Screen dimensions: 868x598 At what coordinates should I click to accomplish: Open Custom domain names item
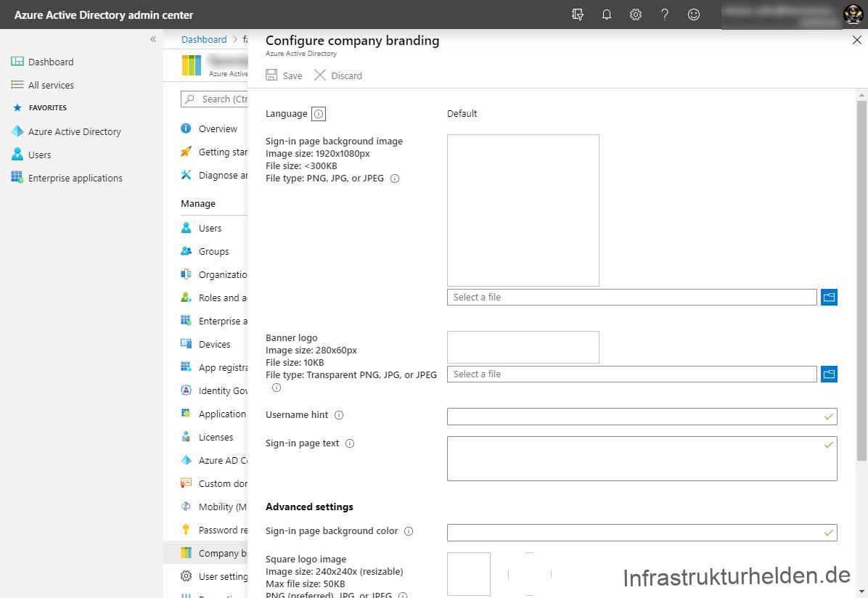[213, 484]
